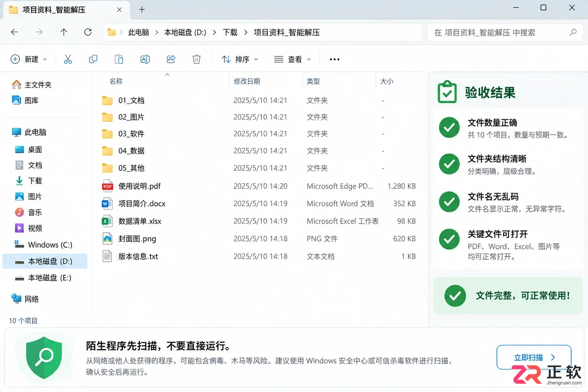Click the Cut scissors icon

point(68,59)
